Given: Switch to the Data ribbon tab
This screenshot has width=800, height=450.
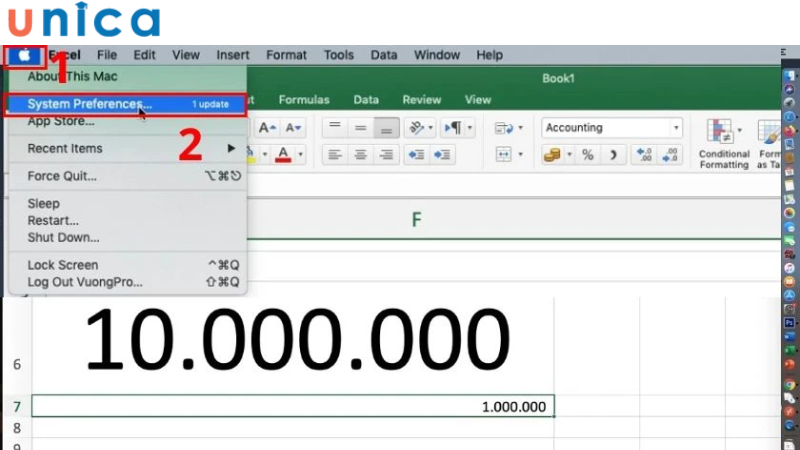Looking at the screenshot, I should coord(366,100).
